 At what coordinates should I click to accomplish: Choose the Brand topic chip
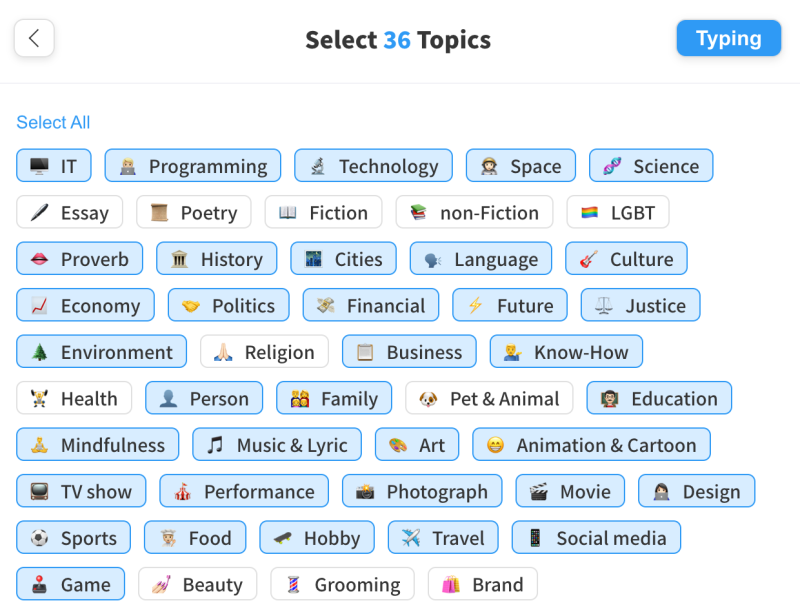pos(483,584)
